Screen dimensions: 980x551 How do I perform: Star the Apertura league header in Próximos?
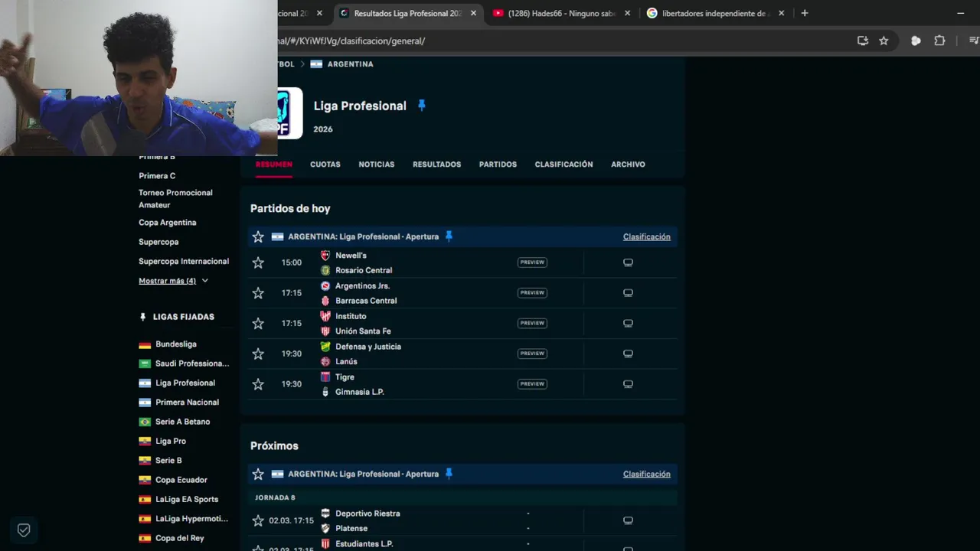(258, 474)
